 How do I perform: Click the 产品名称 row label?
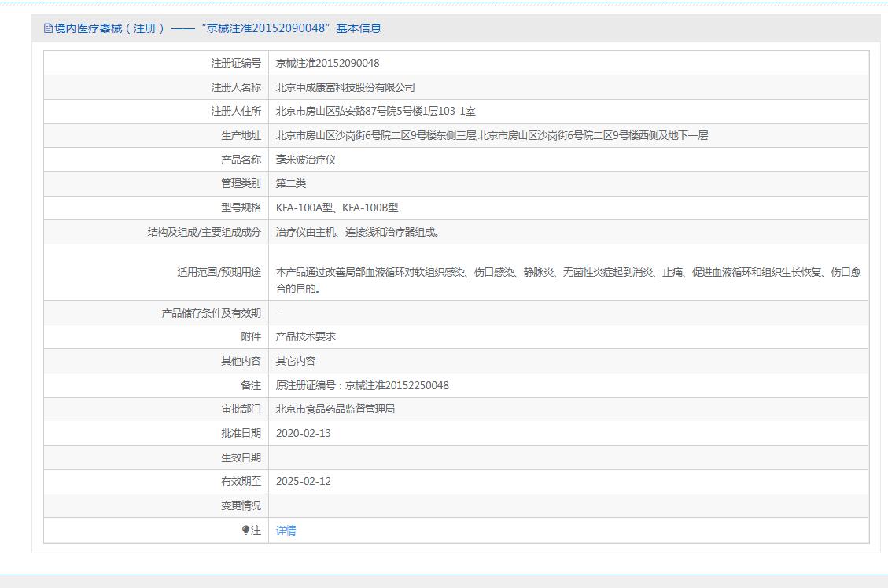coord(241,160)
